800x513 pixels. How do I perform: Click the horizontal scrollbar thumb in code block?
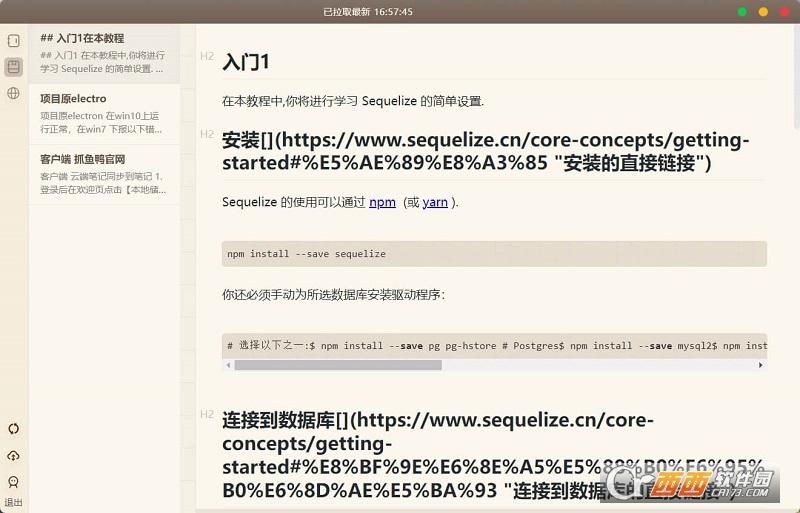(338, 365)
